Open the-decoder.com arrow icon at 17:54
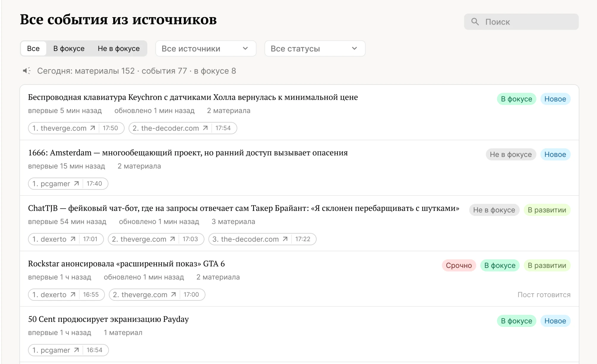 [205, 128]
